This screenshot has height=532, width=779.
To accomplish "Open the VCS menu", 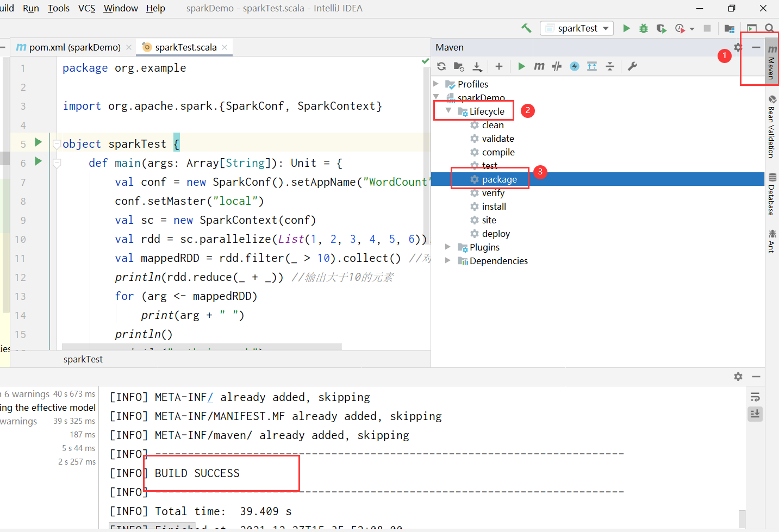I will click(87, 8).
